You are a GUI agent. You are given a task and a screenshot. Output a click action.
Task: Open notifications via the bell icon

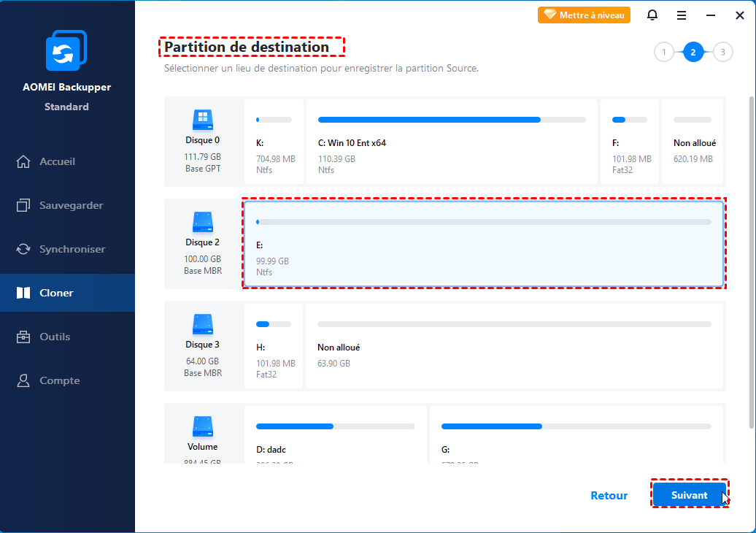(652, 15)
